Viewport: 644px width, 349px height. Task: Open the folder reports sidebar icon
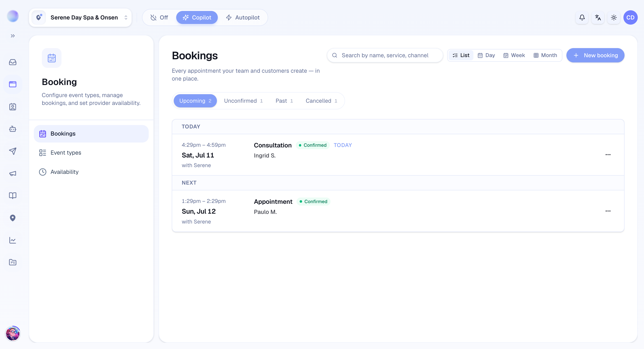pyautogui.click(x=13, y=262)
